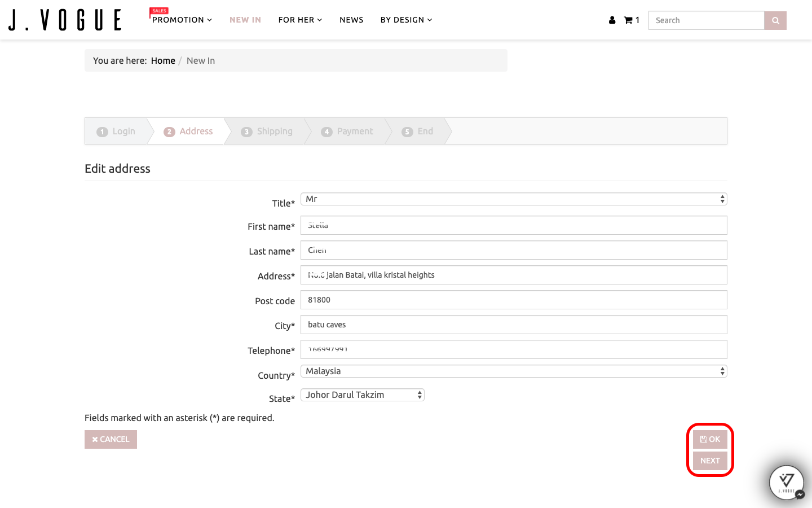The width and height of the screenshot is (812, 508).
Task: Open the New In menu item
Action: pyautogui.click(x=245, y=20)
